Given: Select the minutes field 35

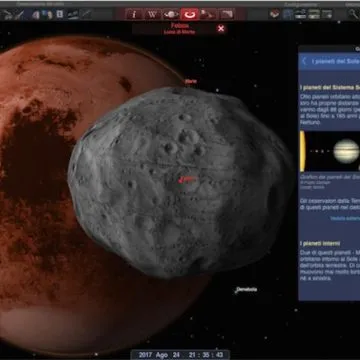Looking at the screenshot, I should point(206,355).
